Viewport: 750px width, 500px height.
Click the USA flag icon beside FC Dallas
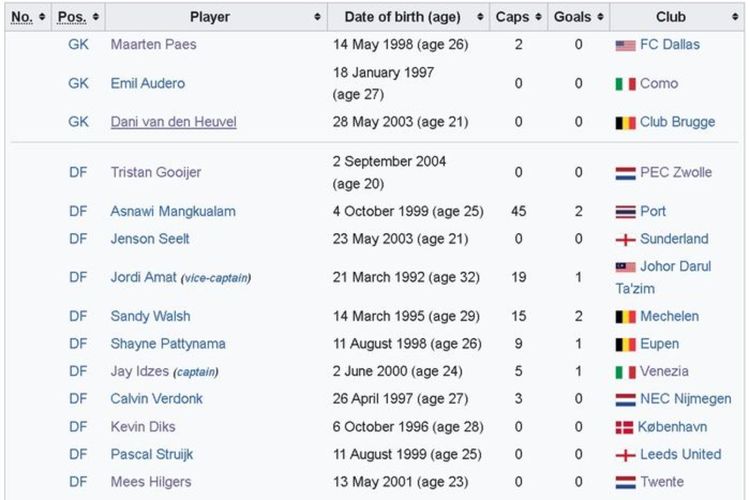point(625,45)
